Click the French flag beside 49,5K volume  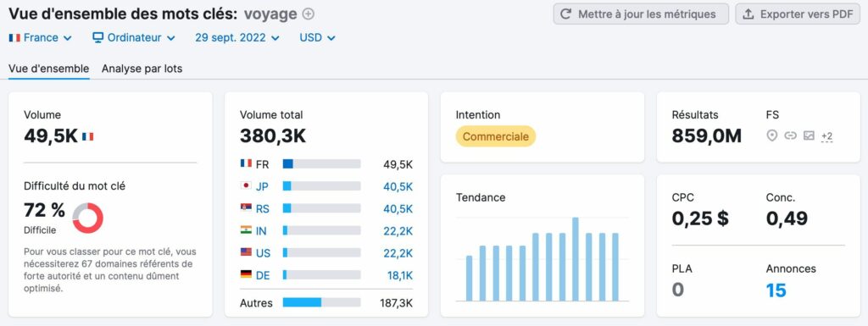tap(87, 136)
